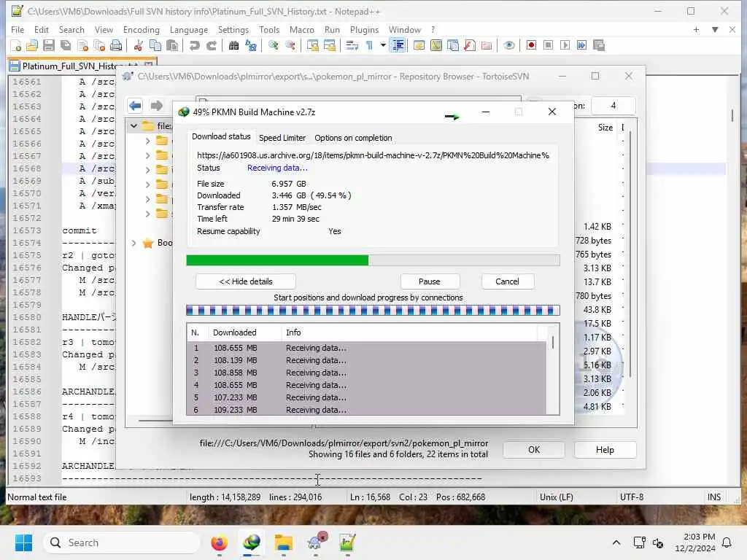Click the Copy toolbar icon
Screen dimensions: 747x560
tap(155, 46)
